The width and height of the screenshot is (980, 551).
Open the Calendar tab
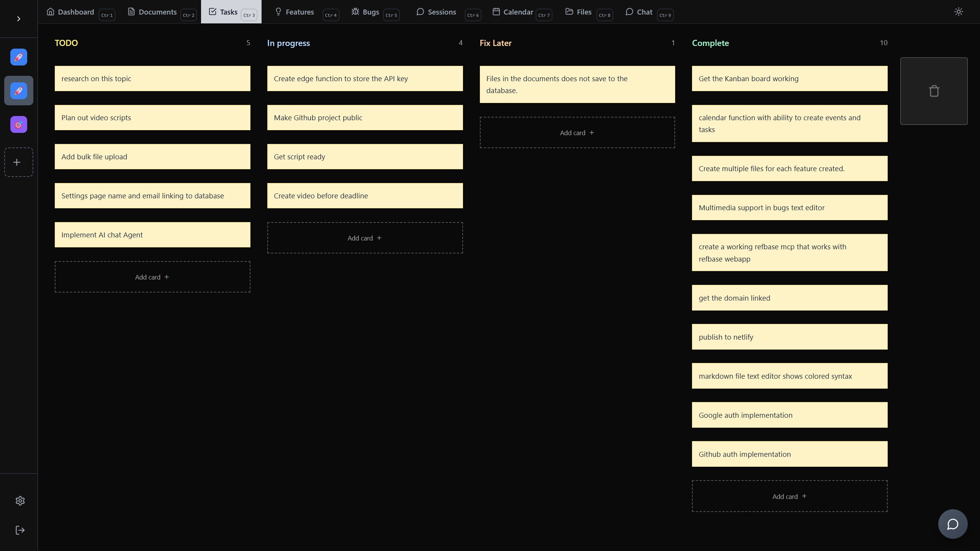click(518, 12)
